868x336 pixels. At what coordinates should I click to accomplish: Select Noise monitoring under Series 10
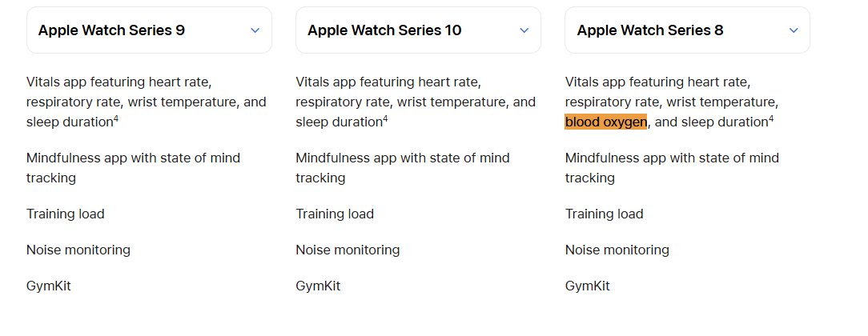pos(348,250)
